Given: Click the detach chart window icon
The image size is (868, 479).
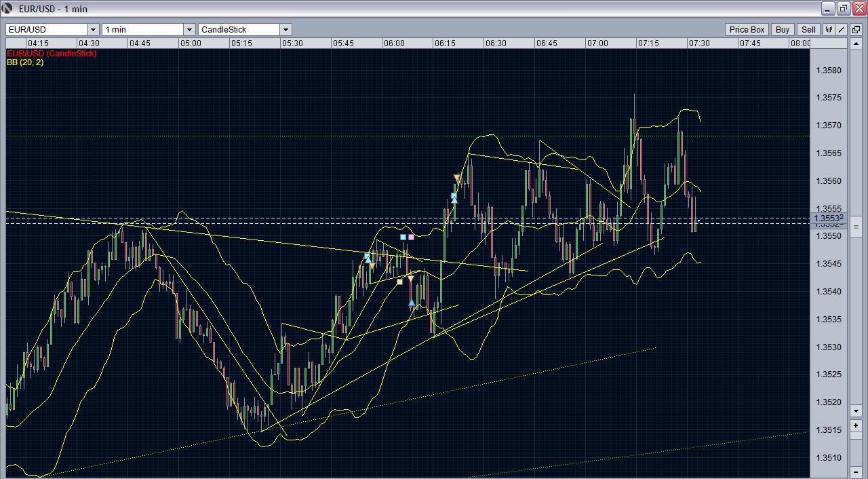Looking at the screenshot, I should click(x=856, y=29).
